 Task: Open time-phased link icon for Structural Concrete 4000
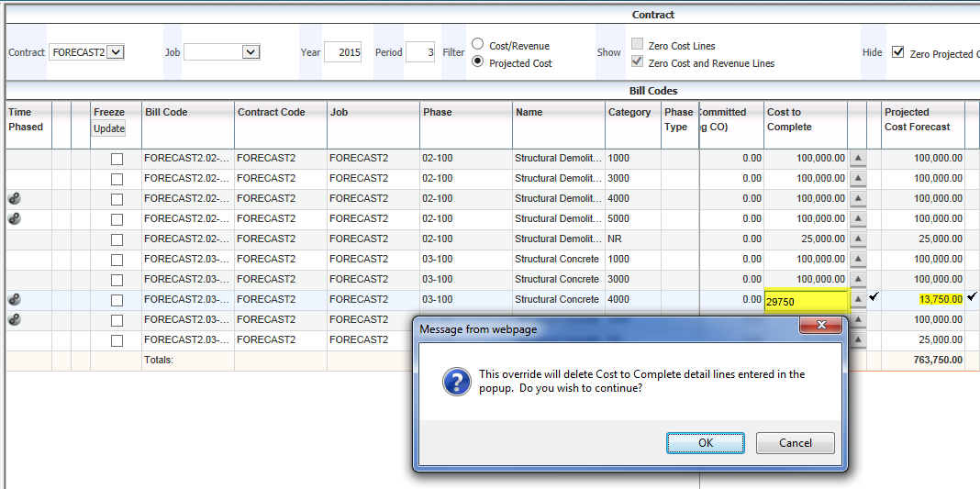15,299
